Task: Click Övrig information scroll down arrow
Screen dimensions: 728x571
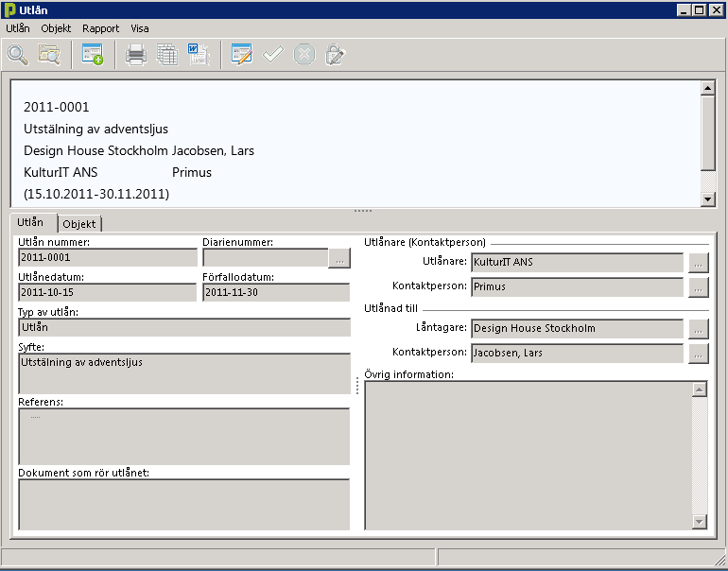Action: 700,522
